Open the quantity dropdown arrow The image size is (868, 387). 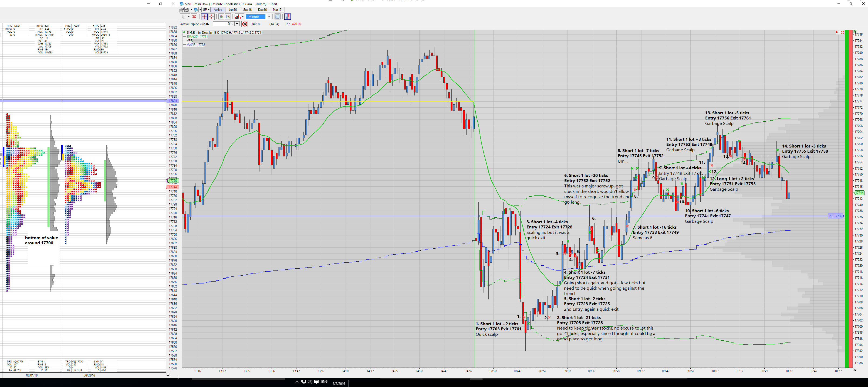coord(237,24)
